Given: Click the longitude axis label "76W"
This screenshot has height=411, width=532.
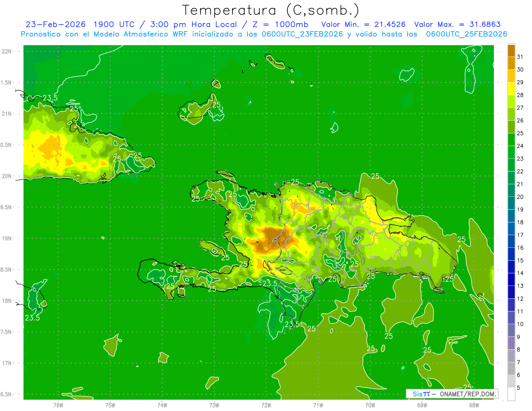Looking at the screenshot, I should click(58, 405).
